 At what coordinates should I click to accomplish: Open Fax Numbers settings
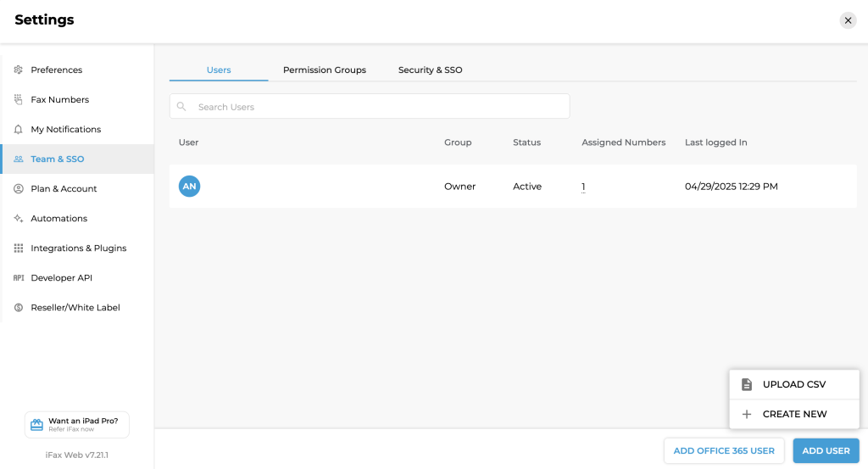(77, 100)
